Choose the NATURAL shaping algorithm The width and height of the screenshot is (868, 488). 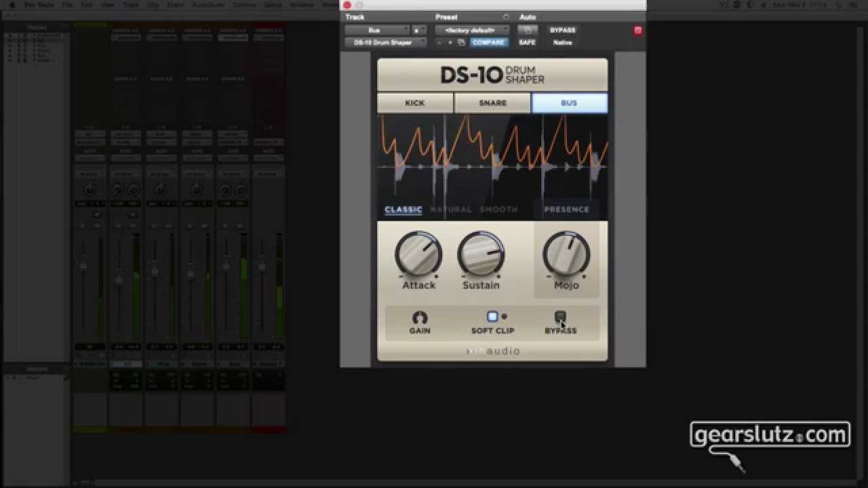(x=451, y=209)
